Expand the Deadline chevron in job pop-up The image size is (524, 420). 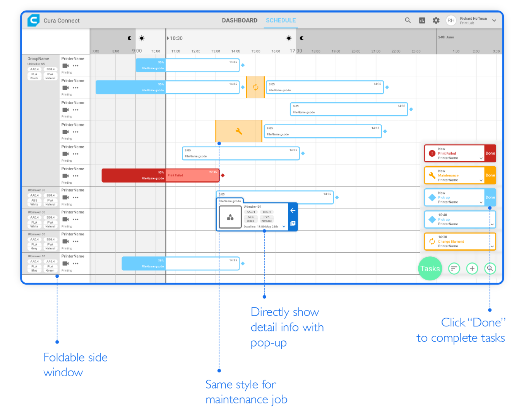click(x=284, y=227)
